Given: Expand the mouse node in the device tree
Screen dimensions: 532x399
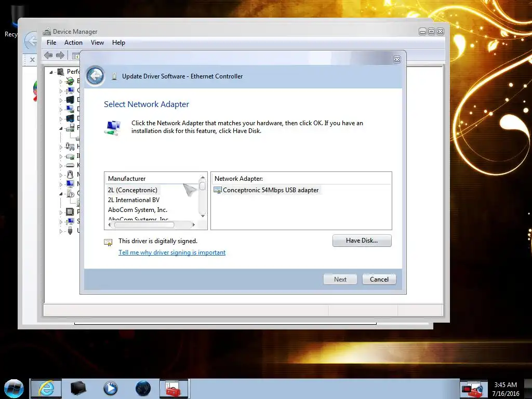Looking at the screenshot, I should pyautogui.click(x=61, y=175).
